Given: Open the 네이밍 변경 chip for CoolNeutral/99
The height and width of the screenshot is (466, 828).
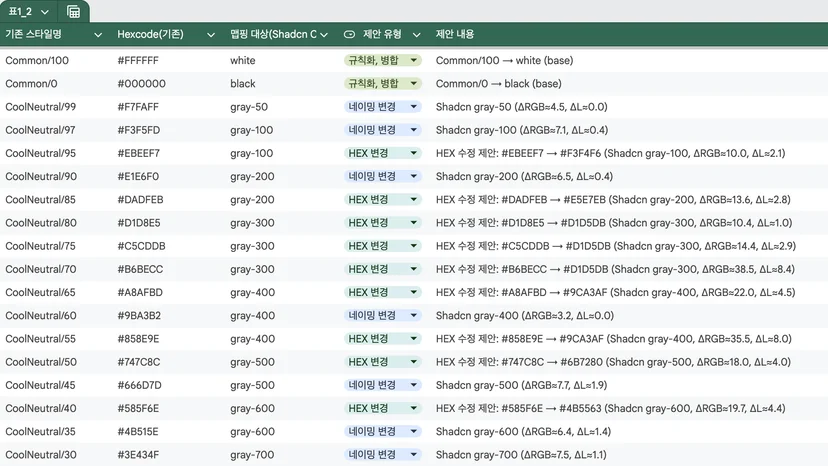Looking at the screenshot, I should [383, 107].
